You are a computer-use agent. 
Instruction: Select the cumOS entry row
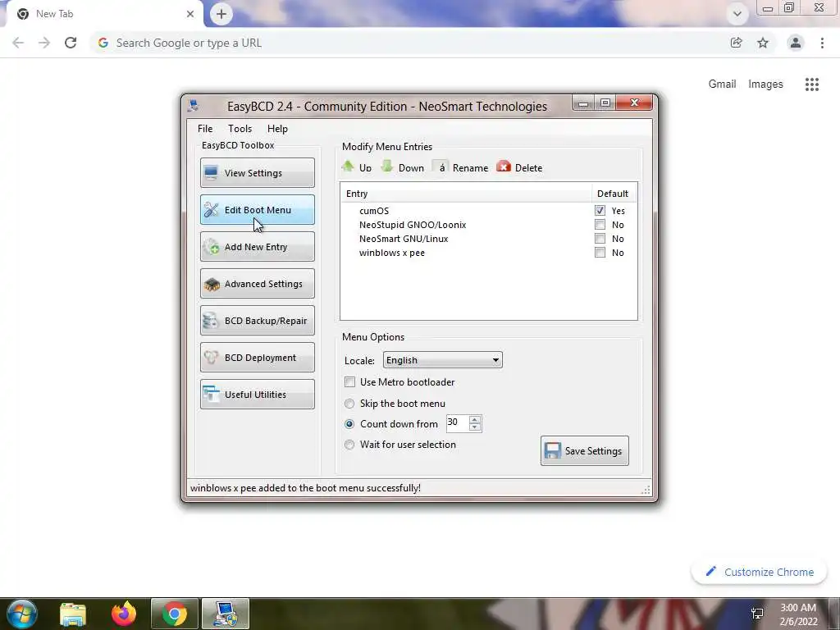click(489, 211)
